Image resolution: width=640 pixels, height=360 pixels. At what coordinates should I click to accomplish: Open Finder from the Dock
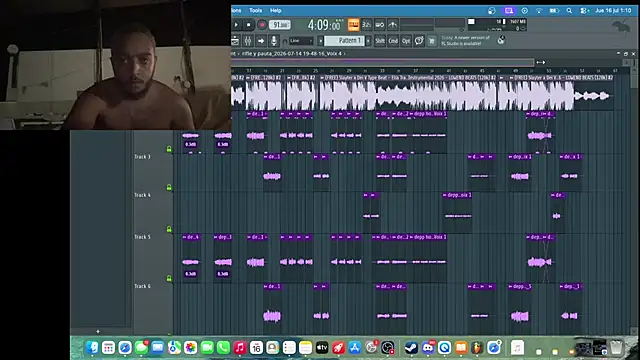click(x=92, y=347)
